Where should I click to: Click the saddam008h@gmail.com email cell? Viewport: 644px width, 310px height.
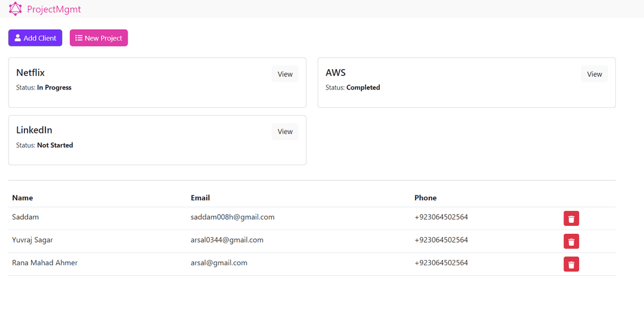(x=233, y=217)
